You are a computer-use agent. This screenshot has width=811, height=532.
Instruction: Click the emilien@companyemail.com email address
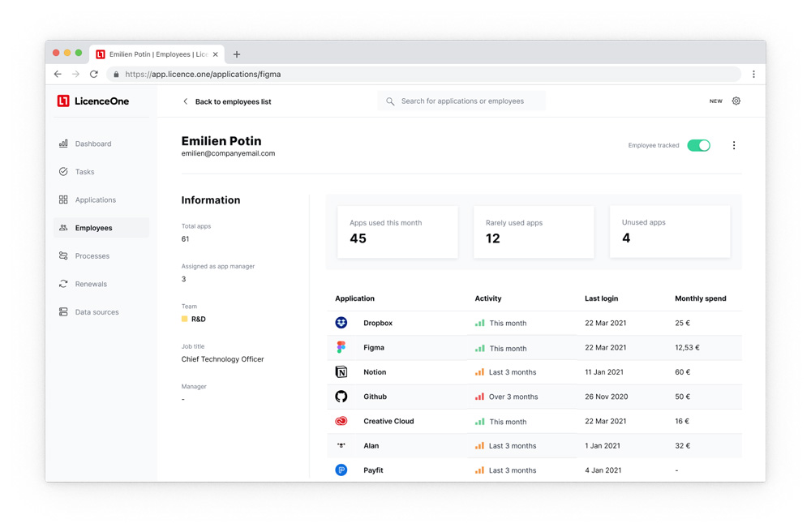228,153
